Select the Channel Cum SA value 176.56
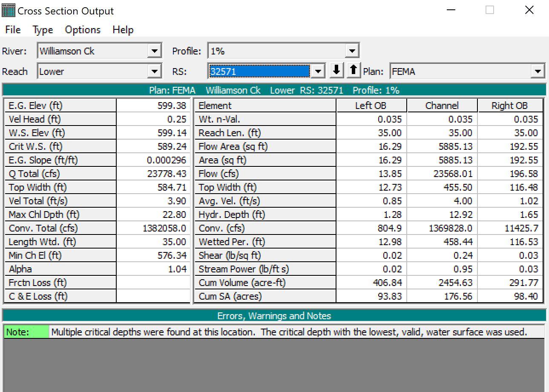 [x=443, y=296]
